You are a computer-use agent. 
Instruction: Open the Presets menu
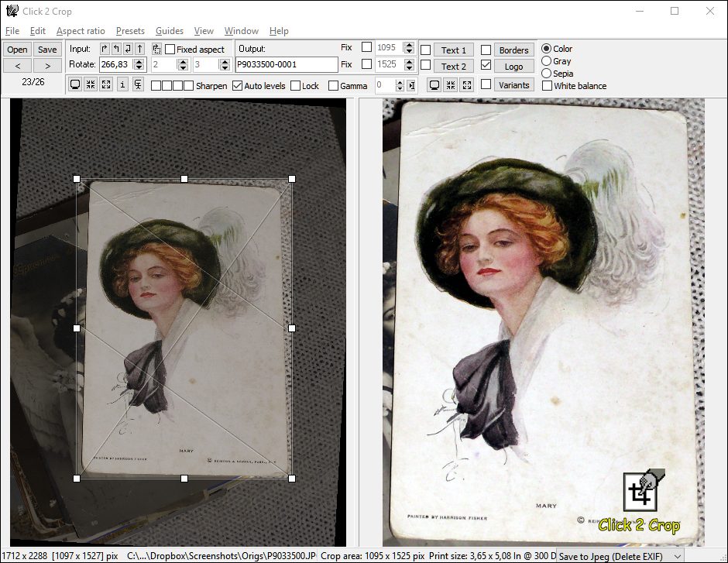pos(130,31)
